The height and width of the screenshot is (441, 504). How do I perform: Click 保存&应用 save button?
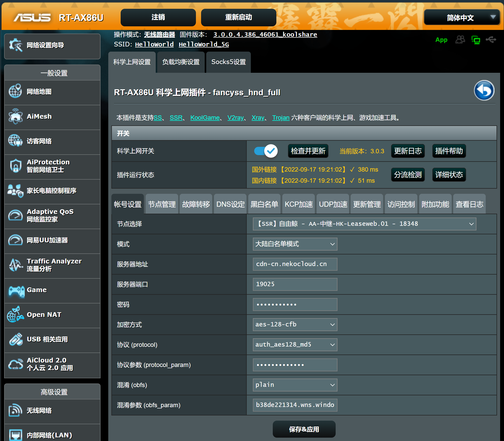tap(304, 429)
